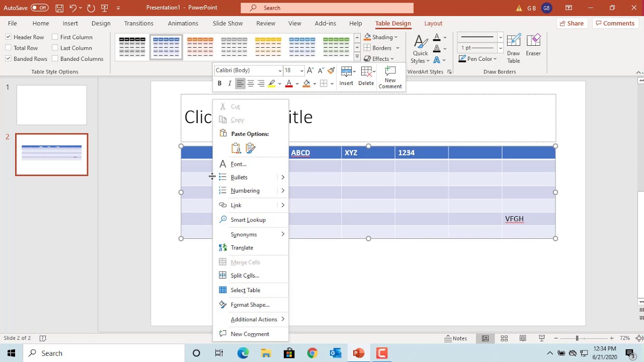The width and height of the screenshot is (644, 362).
Task: Open PowerPoint from the taskbar
Action: (x=358, y=353)
